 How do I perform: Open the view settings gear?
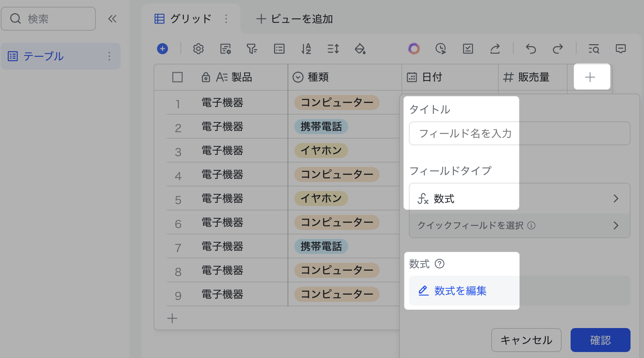tap(198, 49)
